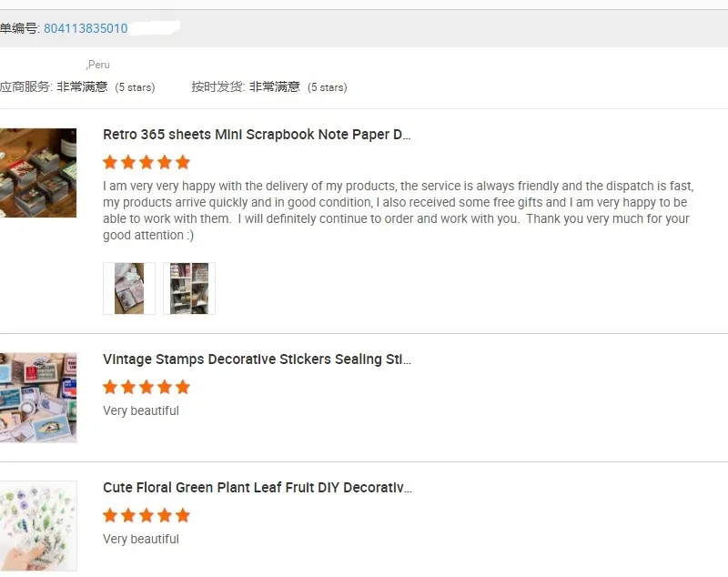This screenshot has height=577, width=728.
Task: Click fifth star of Retro 365 sheets rating
Action: (x=183, y=163)
